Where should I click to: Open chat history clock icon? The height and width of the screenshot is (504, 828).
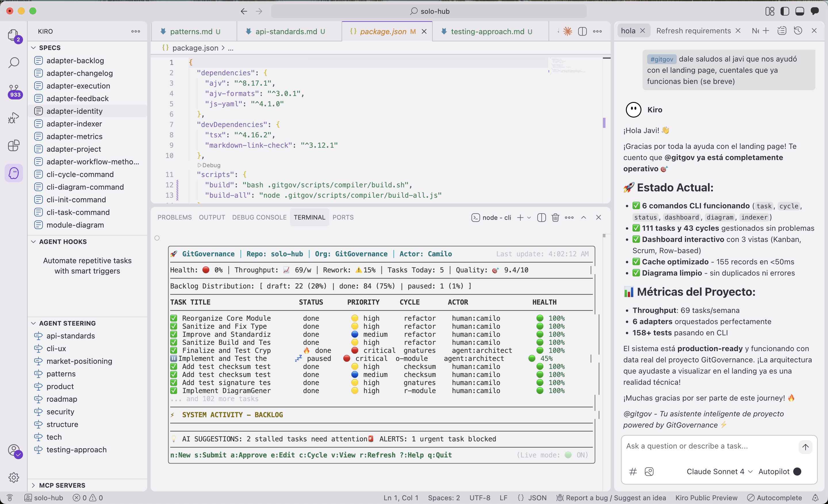(x=798, y=30)
